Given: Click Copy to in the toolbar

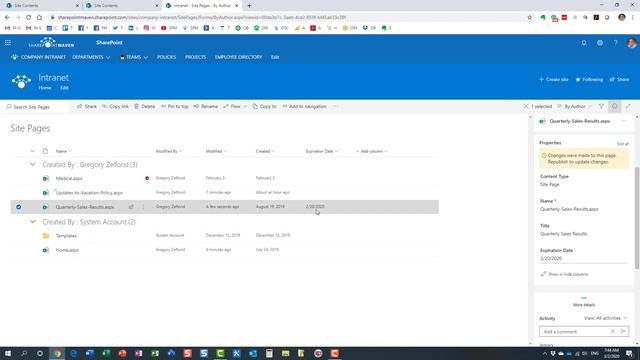Looking at the screenshot, I should 264,107.
